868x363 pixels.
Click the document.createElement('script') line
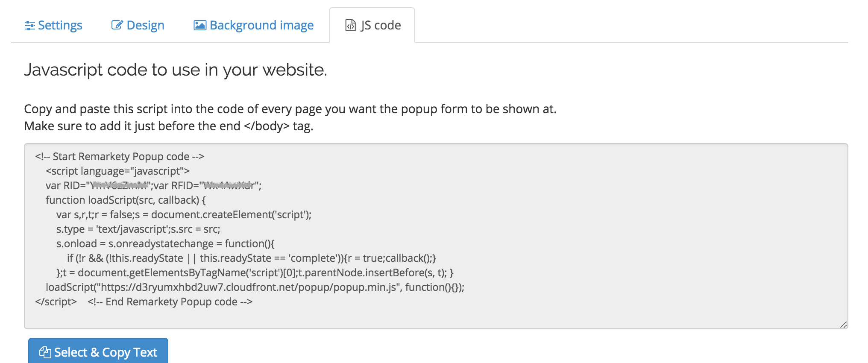tap(184, 215)
